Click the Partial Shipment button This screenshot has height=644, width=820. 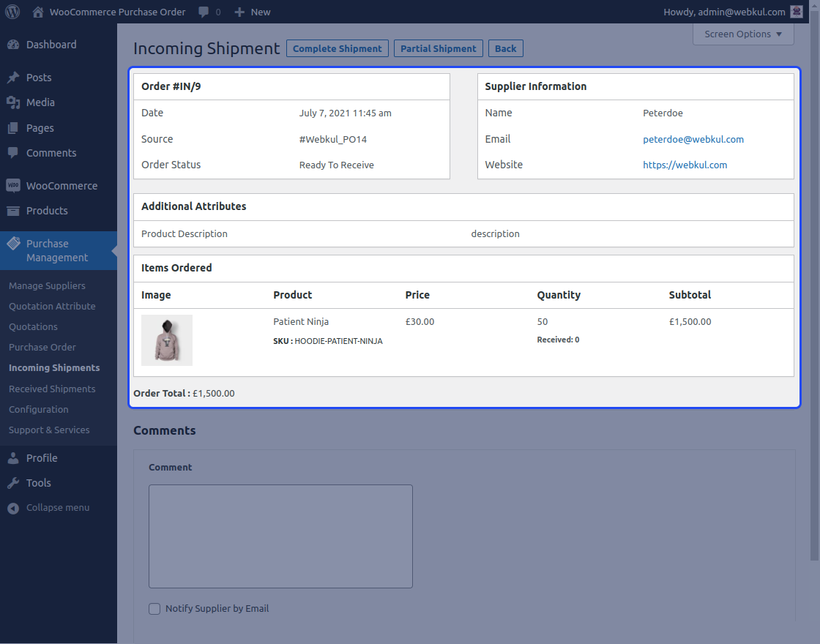[438, 48]
